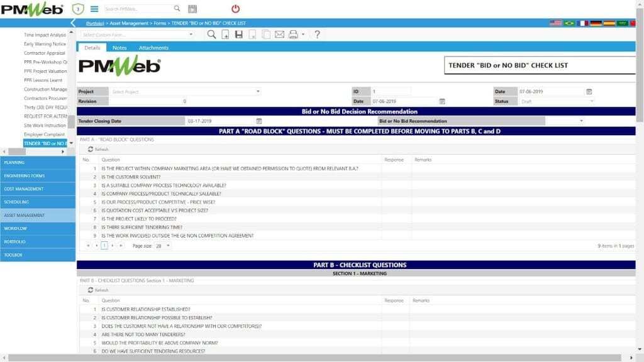644x362 pixels.
Task: Click the PMWeb logo in the header
Action: [x=32, y=9]
